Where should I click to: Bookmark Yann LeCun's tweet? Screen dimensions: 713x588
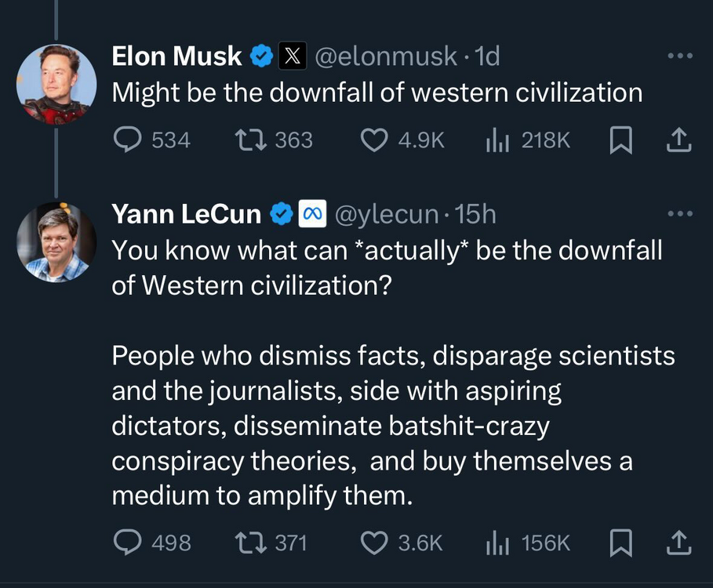click(x=620, y=543)
